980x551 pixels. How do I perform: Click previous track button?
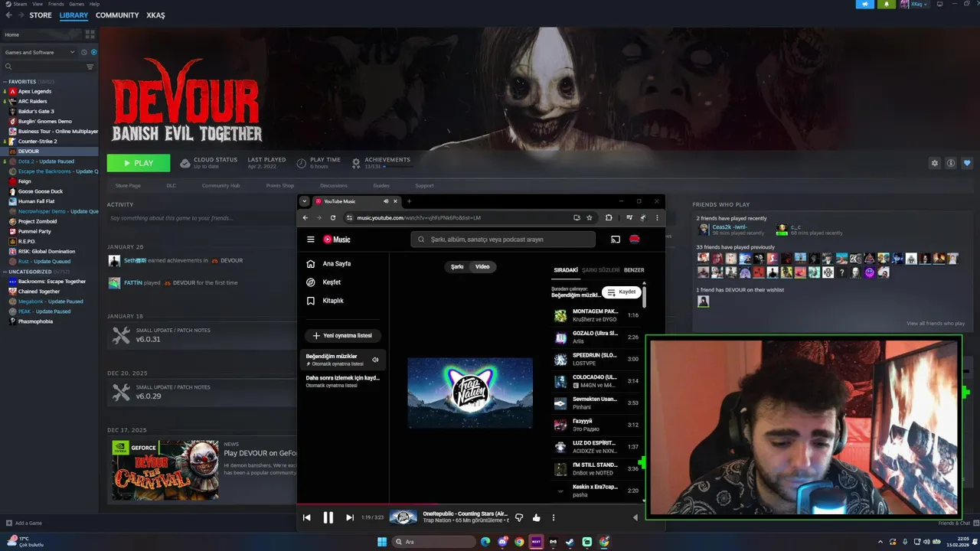pyautogui.click(x=307, y=517)
